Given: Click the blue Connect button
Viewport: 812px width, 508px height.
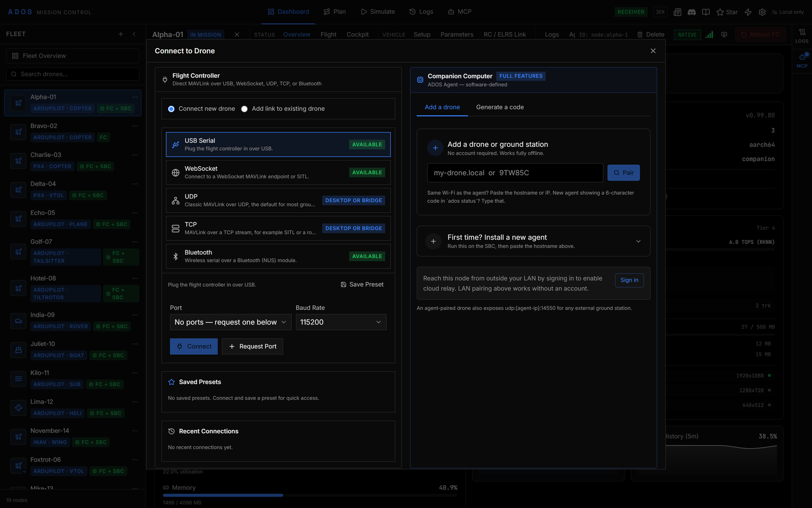Looking at the screenshot, I should (x=194, y=346).
